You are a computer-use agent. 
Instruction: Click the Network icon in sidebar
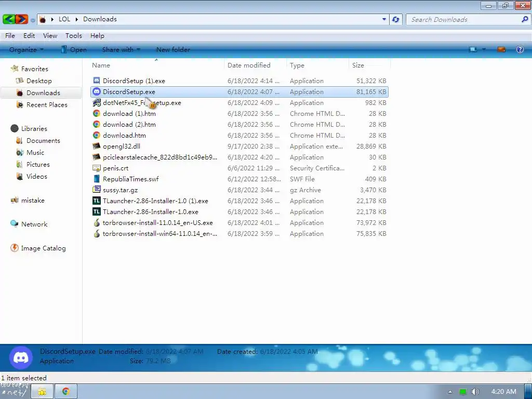click(x=14, y=223)
